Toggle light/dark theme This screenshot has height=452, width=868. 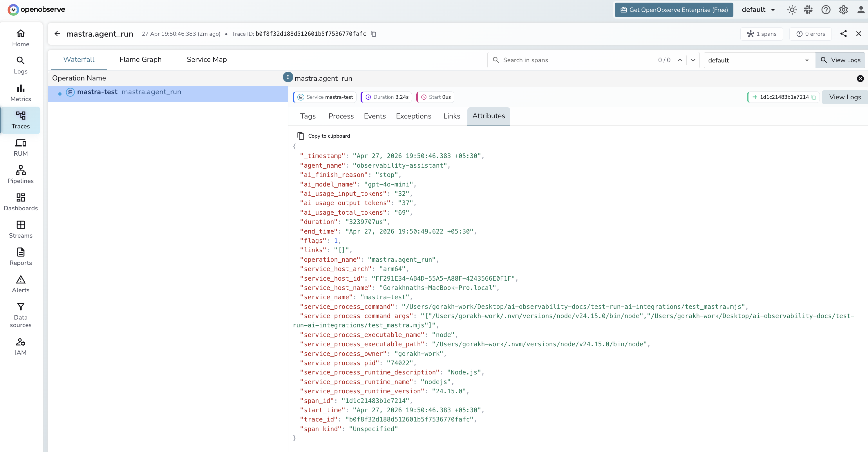[791, 10]
